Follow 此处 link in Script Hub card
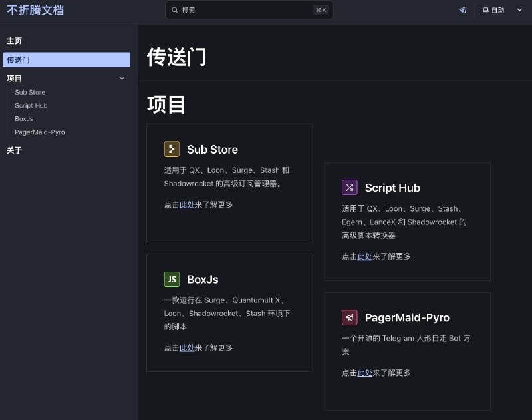 364,256
